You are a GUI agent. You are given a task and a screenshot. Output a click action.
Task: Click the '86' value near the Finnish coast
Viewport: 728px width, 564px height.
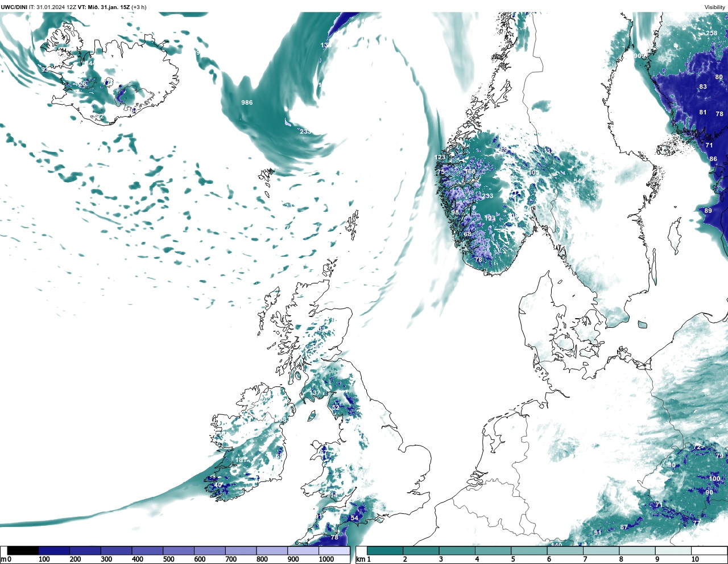click(x=713, y=159)
